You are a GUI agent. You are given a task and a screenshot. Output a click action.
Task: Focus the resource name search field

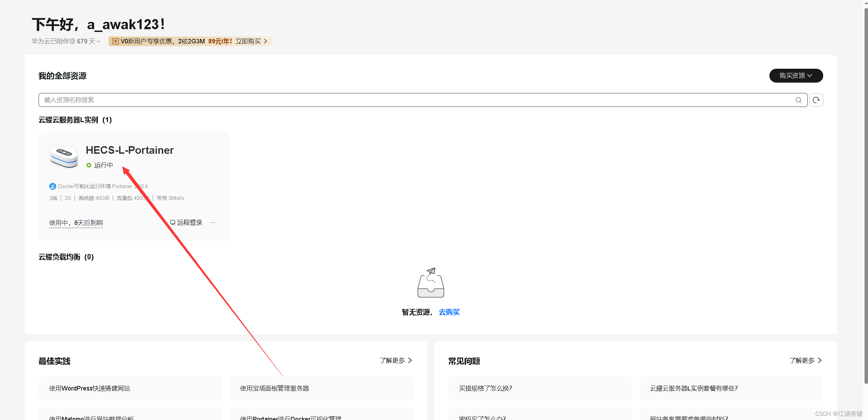423,100
